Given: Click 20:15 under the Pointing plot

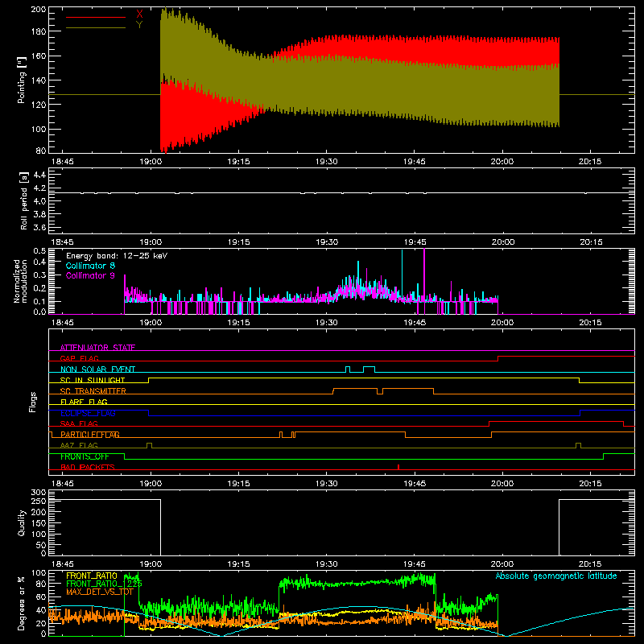Looking at the screenshot, I should tap(590, 162).
